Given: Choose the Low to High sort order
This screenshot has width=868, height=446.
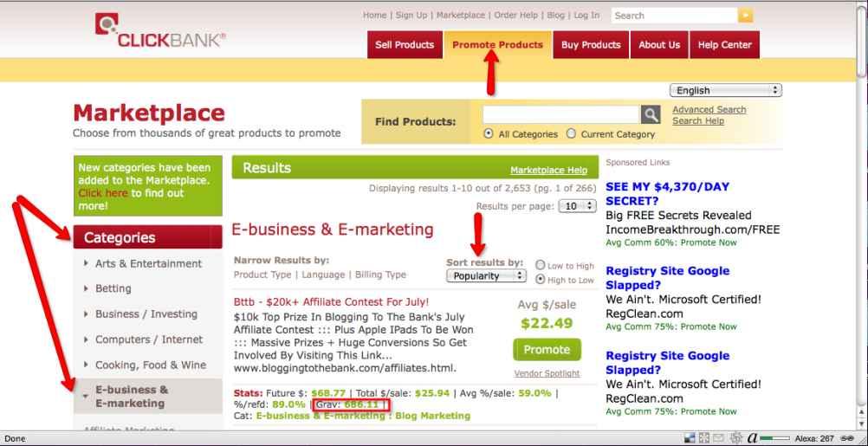Looking at the screenshot, I should (541, 266).
